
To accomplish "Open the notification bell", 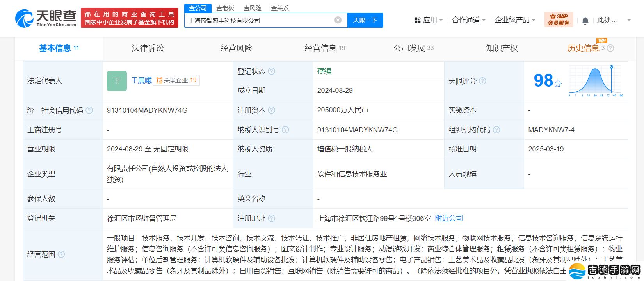I will [x=585, y=20].
